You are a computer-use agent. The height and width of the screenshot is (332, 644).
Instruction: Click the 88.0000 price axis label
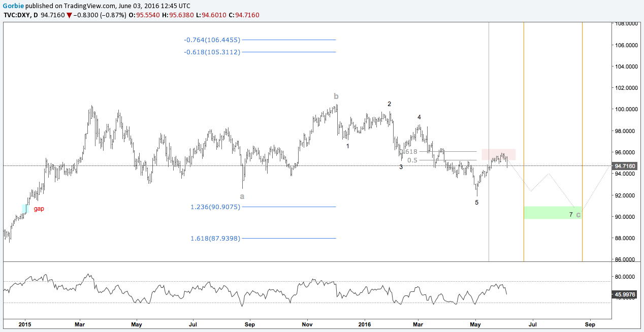click(626, 238)
